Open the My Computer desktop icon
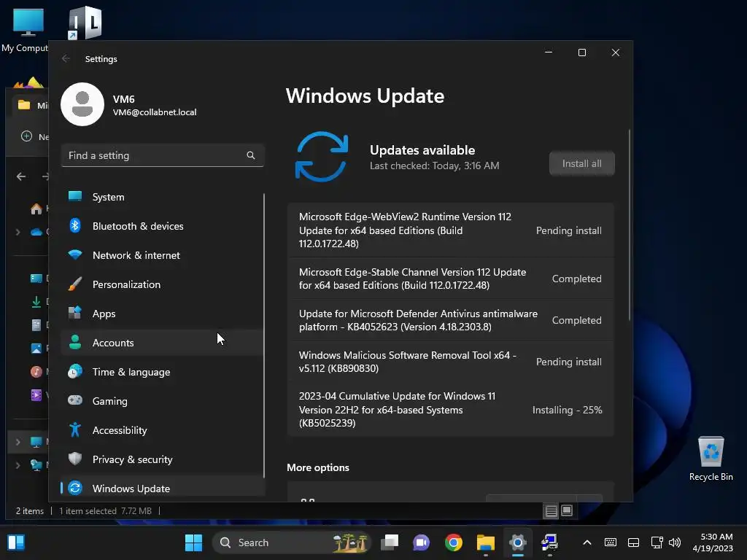 (27, 29)
